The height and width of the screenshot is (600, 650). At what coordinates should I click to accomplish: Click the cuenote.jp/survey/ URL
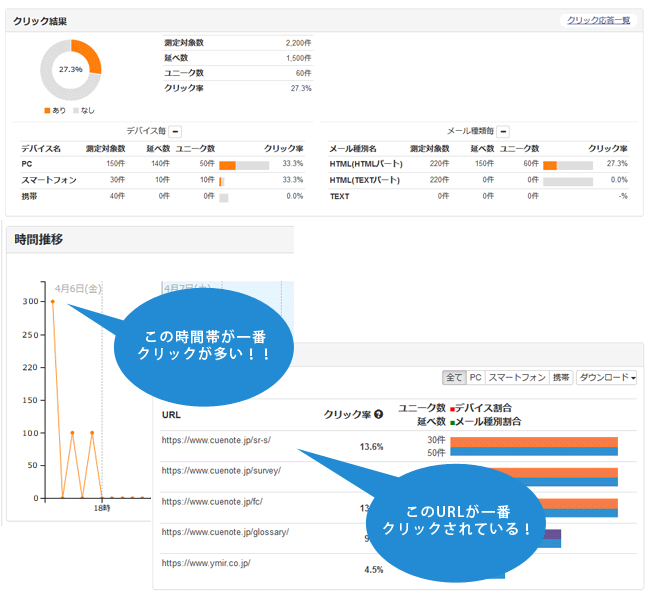221,471
